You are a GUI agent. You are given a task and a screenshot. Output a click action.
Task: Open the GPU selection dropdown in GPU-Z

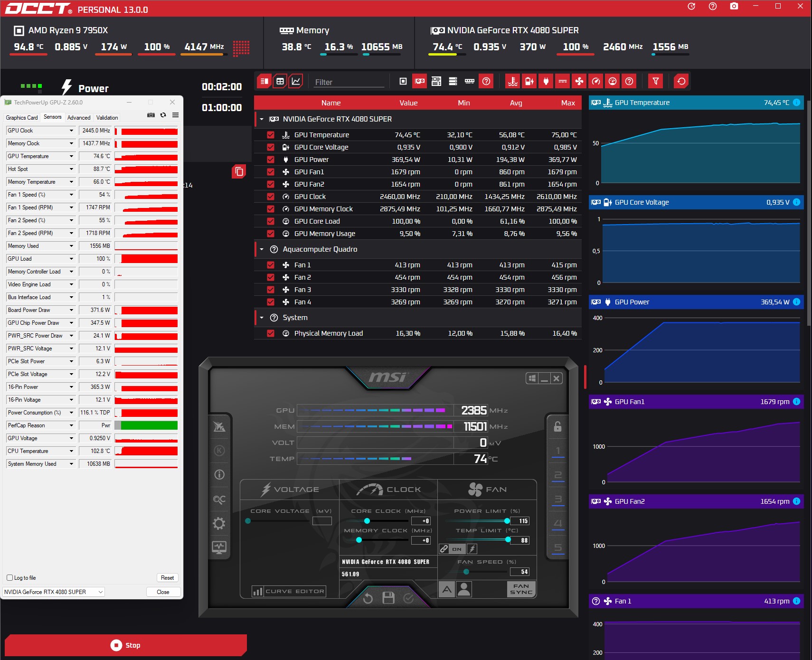[54, 592]
